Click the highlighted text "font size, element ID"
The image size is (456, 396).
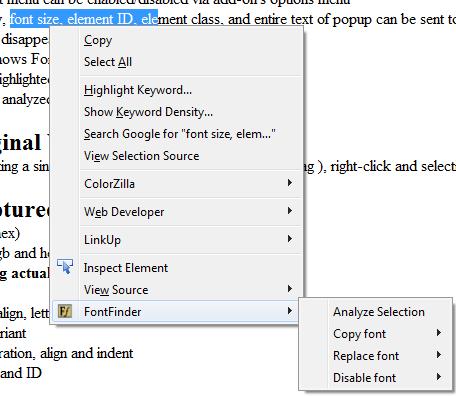click(x=72, y=20)
